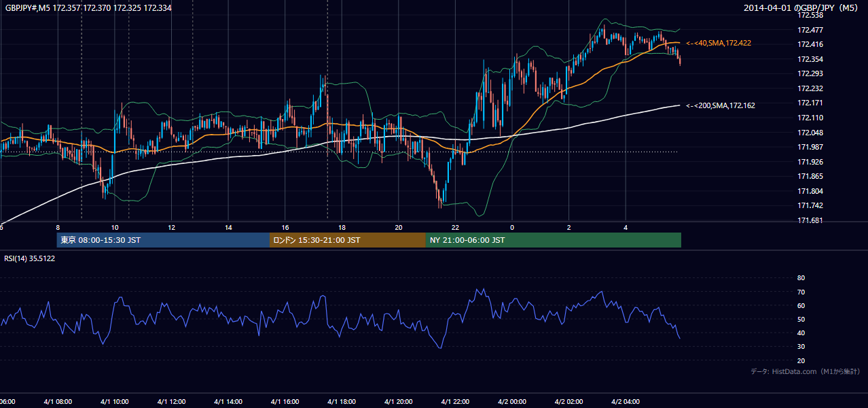868x408 pixels.
Task: Click the Tokyo 08:00-15:30 JST session bar
Action: [163, 240]
